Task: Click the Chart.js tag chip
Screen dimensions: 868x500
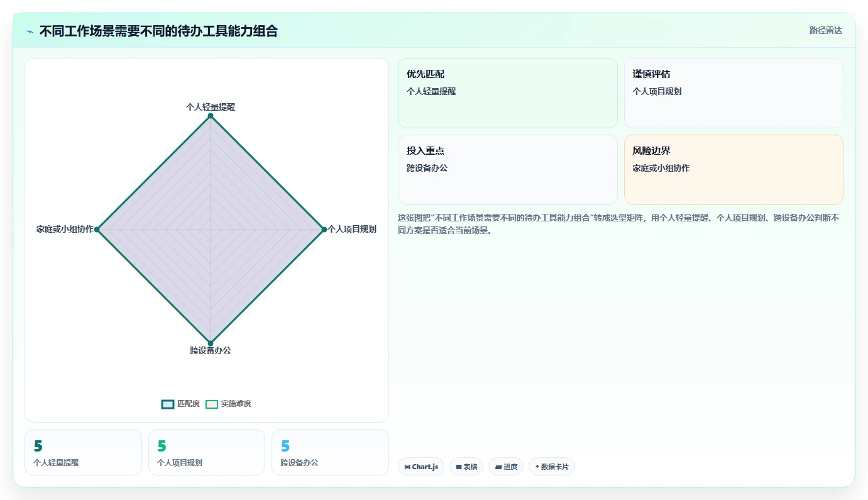Action: [x=421, y=467]
